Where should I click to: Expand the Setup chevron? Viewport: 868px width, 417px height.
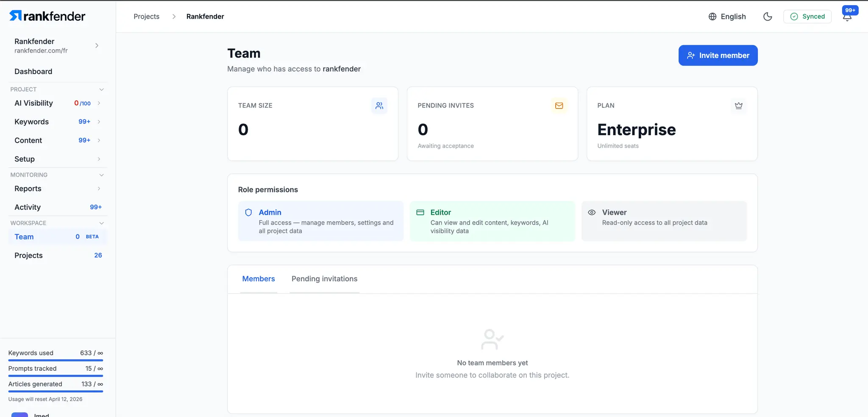[99, 159]
